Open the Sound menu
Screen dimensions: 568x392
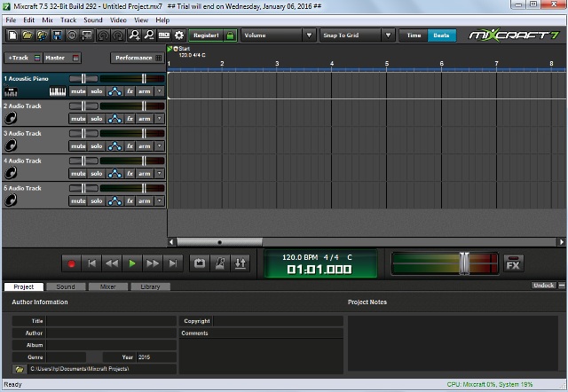point(92,20)
